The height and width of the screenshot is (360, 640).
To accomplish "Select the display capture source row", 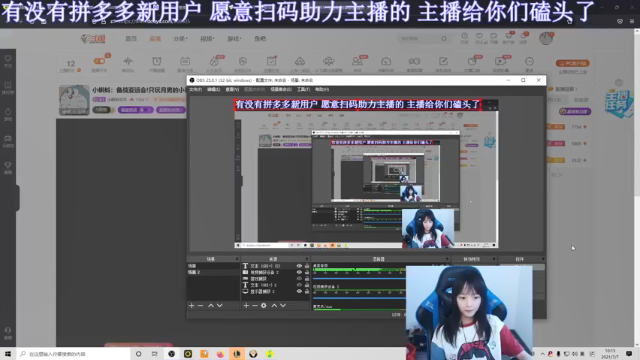I will (x=276, y=291).
